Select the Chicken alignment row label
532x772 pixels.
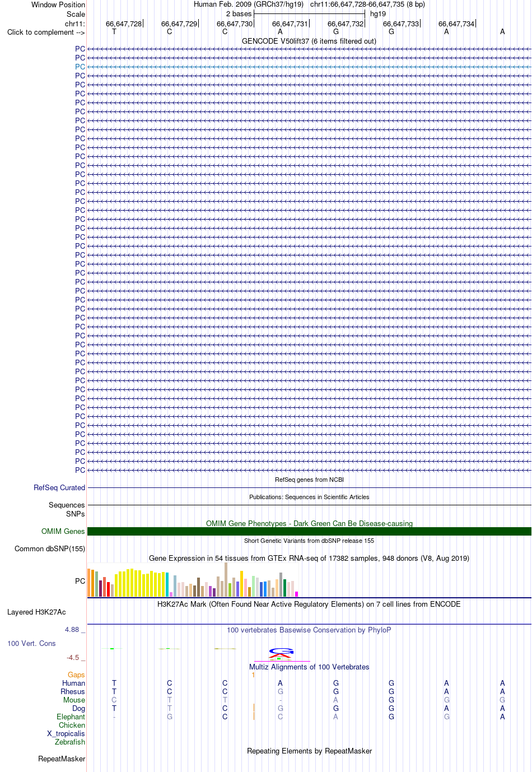click(x=72, y=725)
